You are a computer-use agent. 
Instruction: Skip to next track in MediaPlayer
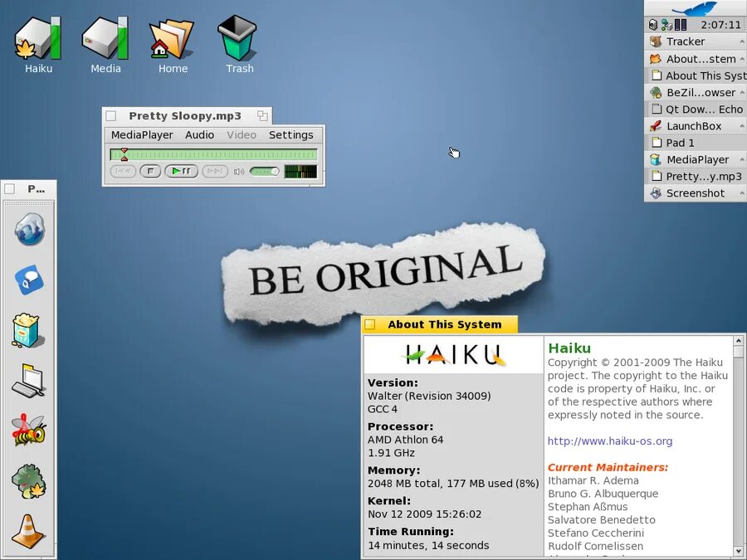point(215,172)
